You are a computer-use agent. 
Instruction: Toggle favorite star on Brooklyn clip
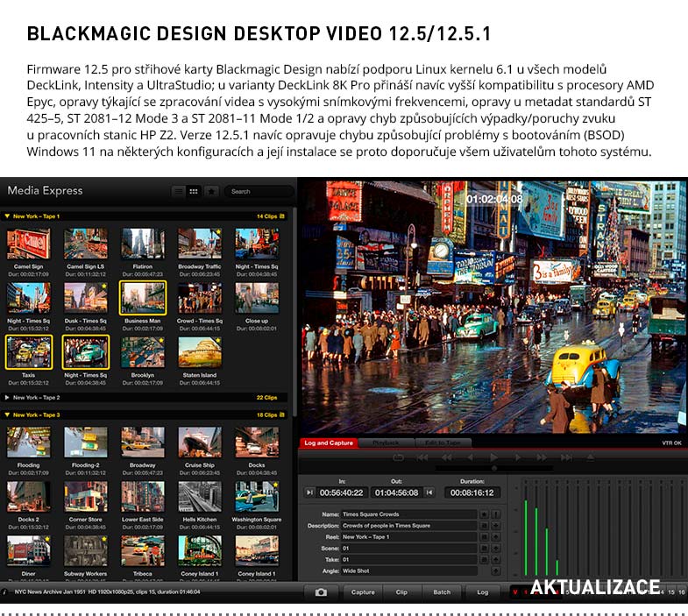pos(161,340)
